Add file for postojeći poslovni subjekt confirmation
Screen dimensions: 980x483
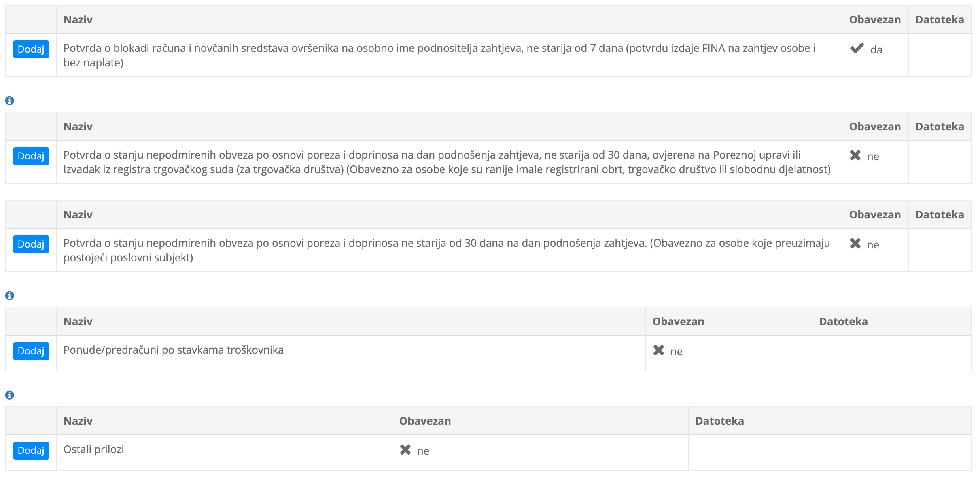coord(31,244)
